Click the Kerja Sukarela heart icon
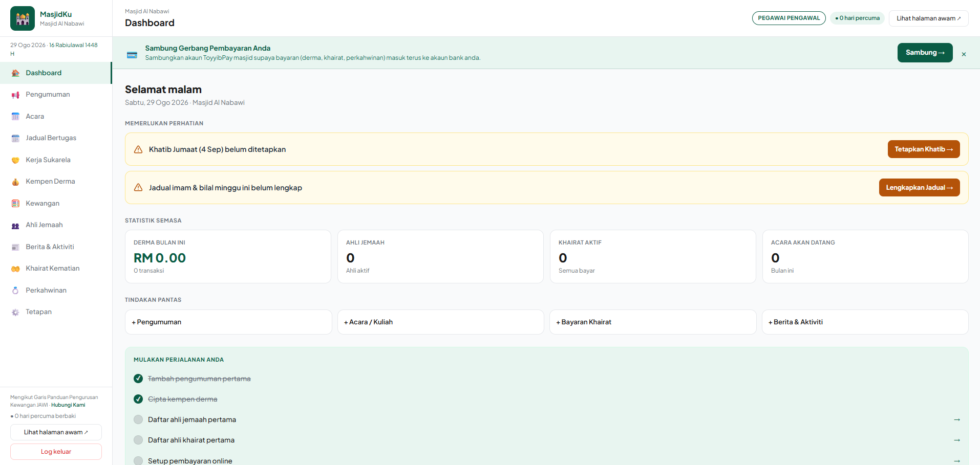Viewport: 980px width, 465px height. click(15, 160)
